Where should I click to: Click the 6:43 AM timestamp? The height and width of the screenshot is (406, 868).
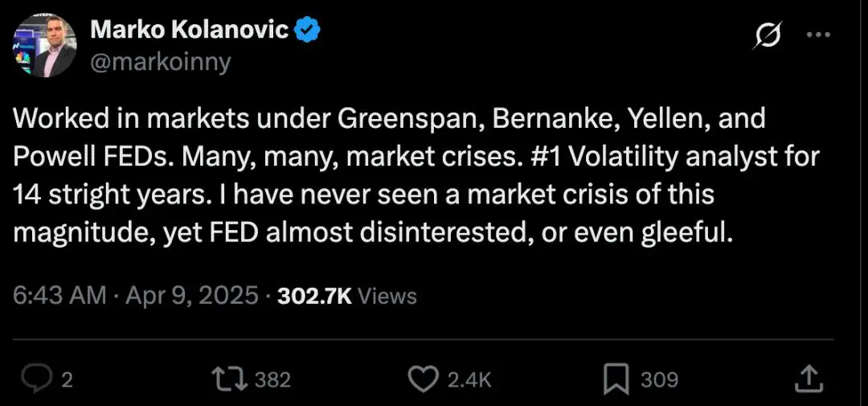point(60,295)
